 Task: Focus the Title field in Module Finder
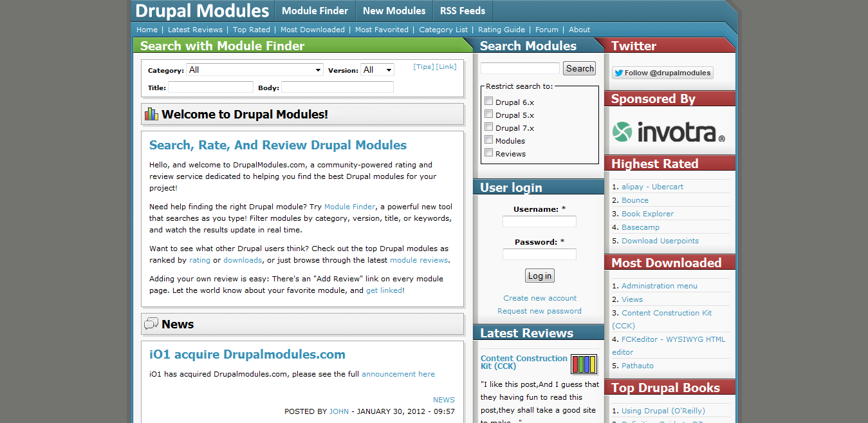[x=210, y=87]
